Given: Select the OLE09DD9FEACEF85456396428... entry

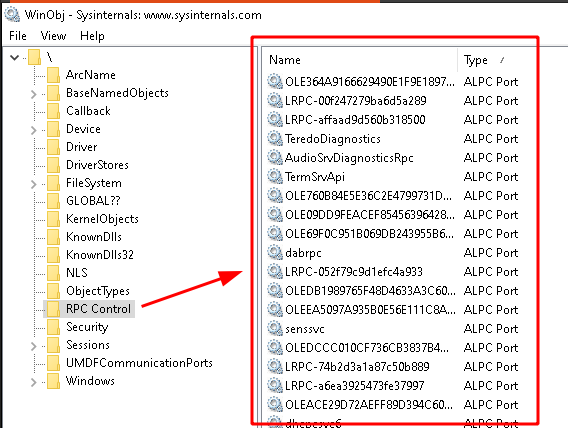Looking at the screenshot, I should 369,215.
